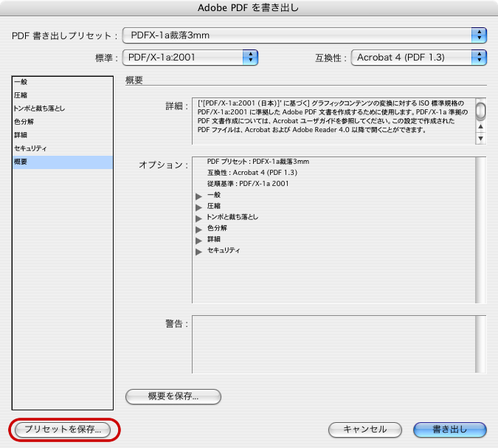The height and width of the screenshot is (448, 498).
Task: Click the PDF プリセット : PDFX-1a裁落3mm line
Action: [258, 162]
